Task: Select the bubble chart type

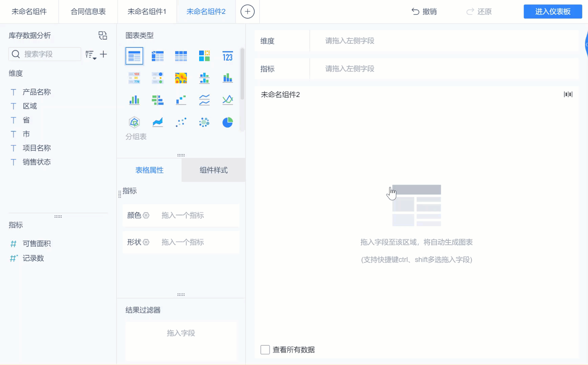Action: [204, 123]
